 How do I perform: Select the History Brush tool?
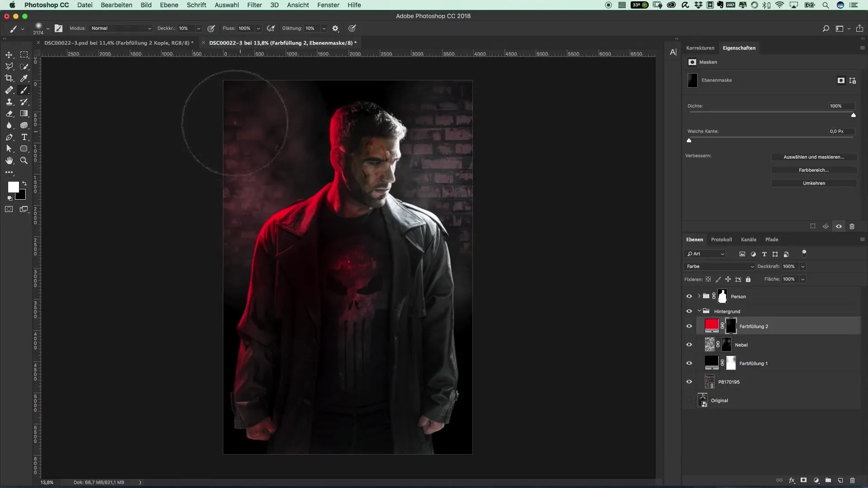point(24,102)
